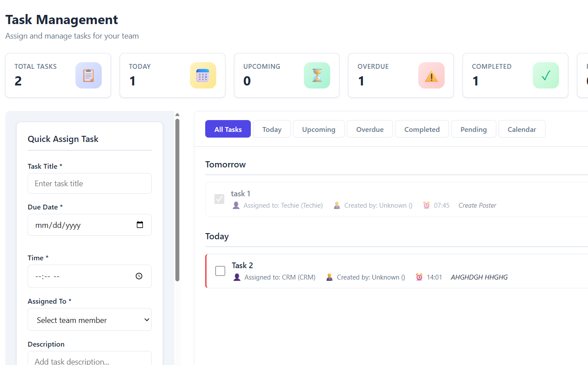Click the hourglass icon on Upcoming card
This screenshot has width=588, height=365.
point(317,75)
